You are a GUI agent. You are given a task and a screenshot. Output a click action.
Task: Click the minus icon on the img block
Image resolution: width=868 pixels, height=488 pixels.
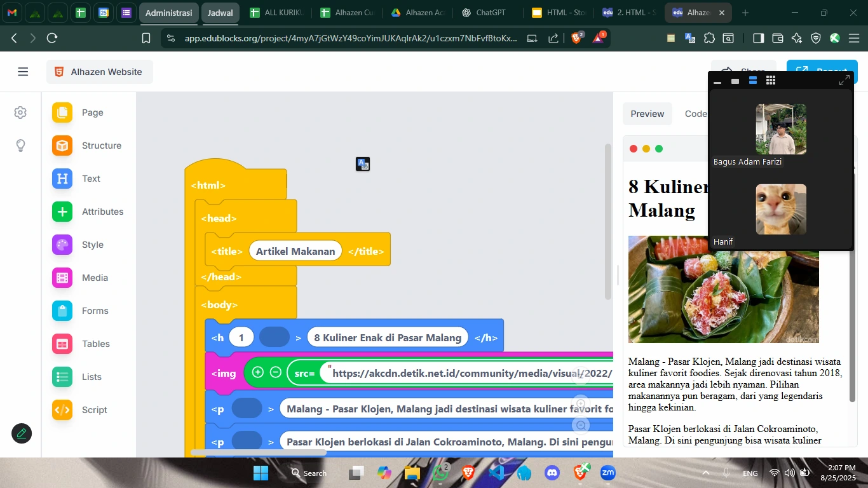(x=275, y=372)
